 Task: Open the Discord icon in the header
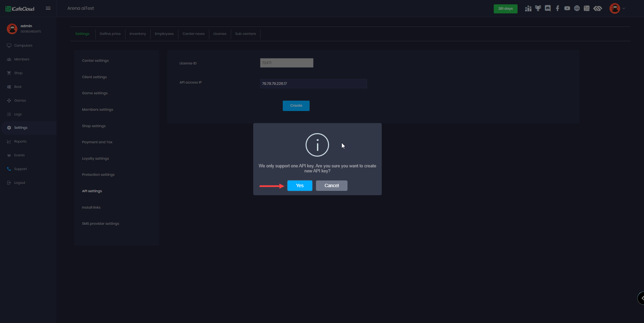[x=548, y=8]
